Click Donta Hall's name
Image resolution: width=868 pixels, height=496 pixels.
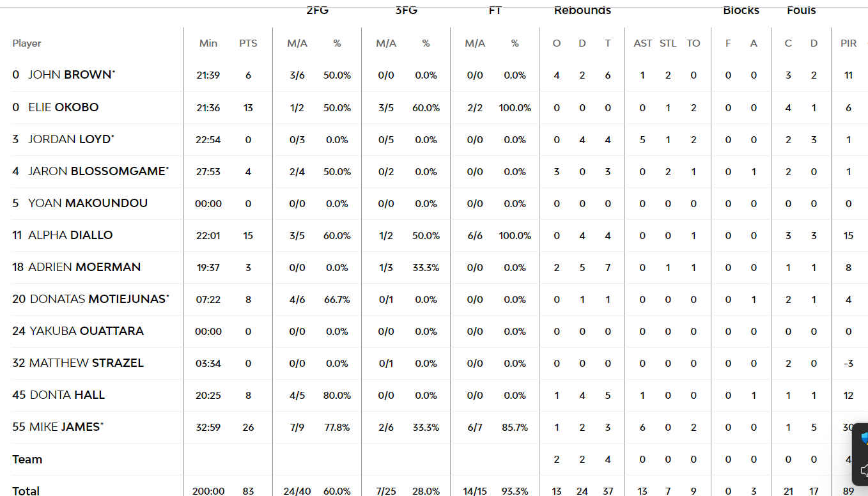(x=67, y=395)
